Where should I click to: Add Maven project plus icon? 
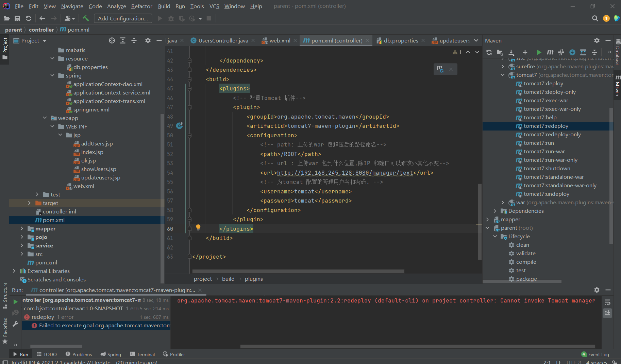tap(525, 52)
